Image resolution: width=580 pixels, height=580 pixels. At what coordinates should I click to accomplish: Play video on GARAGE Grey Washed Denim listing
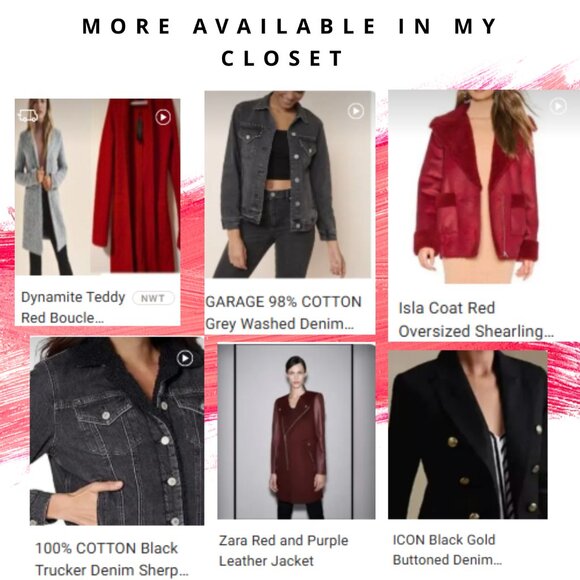tap(356, 111)
